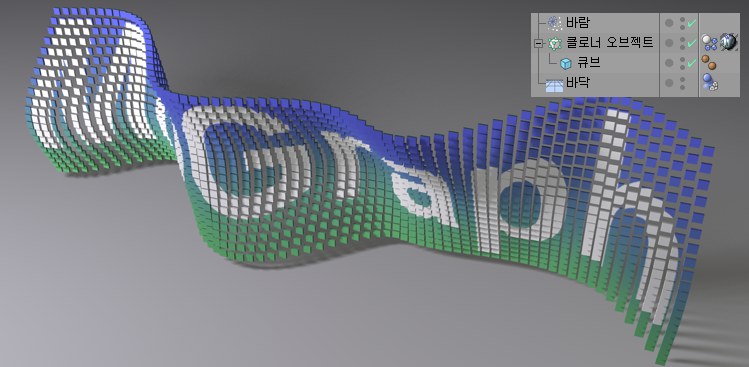Select the 클로너 오브젝트 label
Image resolution: width=749 pixels, height=367 pixels.
pos(610,43)
